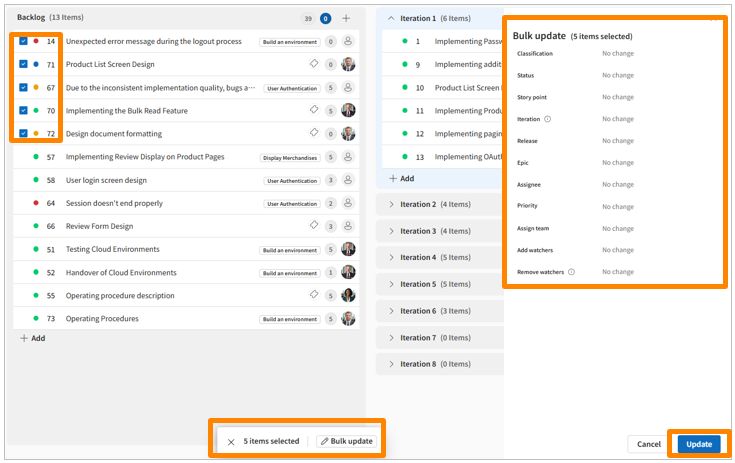Click the tag icon on Review Form Design

click(x=313, y=226)
